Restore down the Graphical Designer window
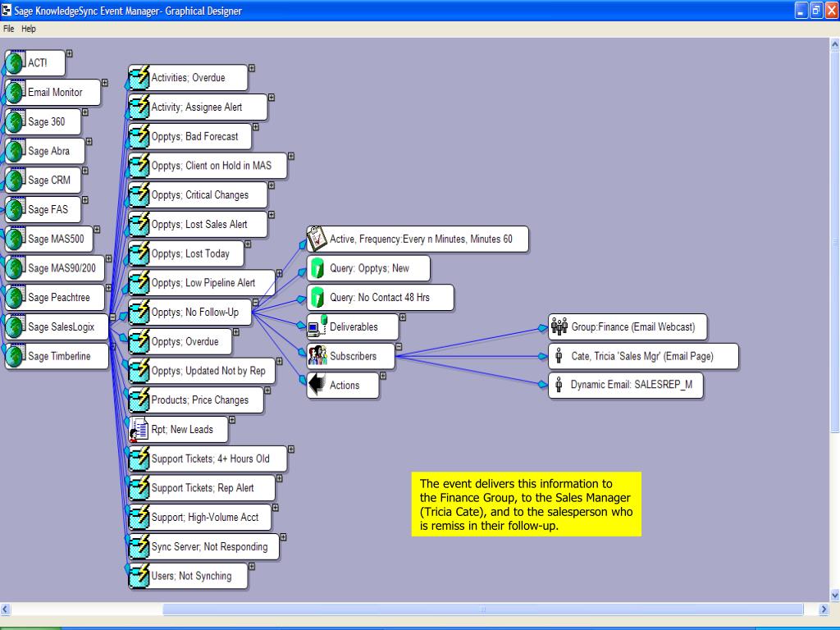The image size is (840, 630). pos(816,10)
